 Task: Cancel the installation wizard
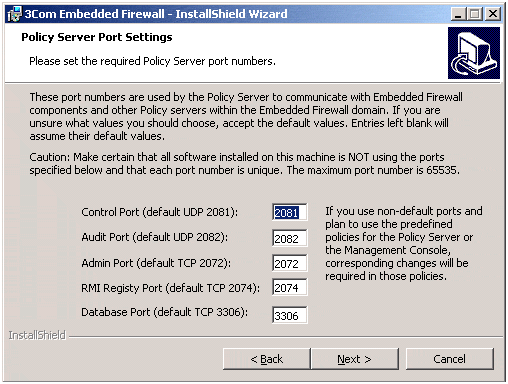tap(449, 359)
